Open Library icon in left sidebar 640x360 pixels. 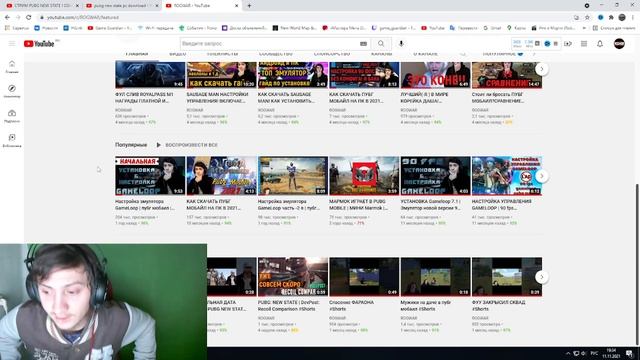(x=12, y=140)
